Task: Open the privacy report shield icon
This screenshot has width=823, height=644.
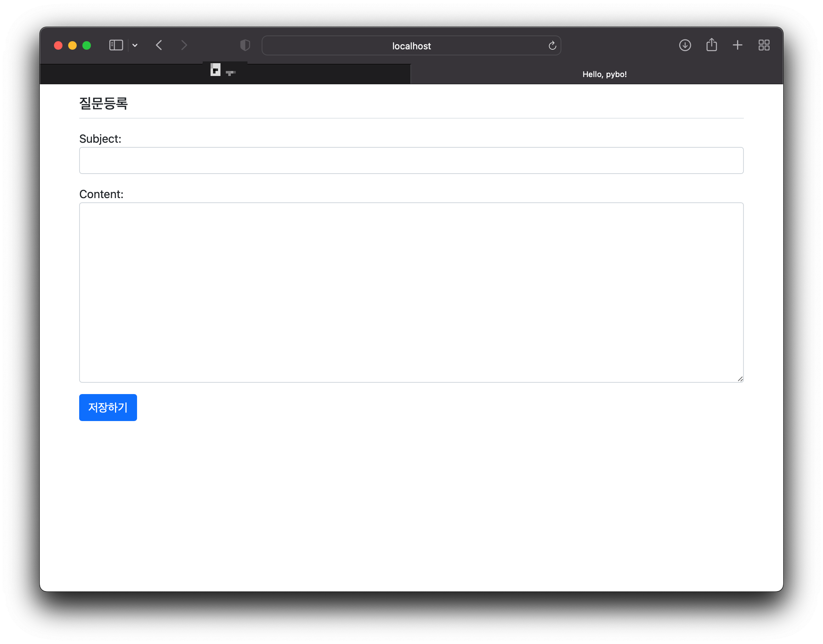Action: 245,45
